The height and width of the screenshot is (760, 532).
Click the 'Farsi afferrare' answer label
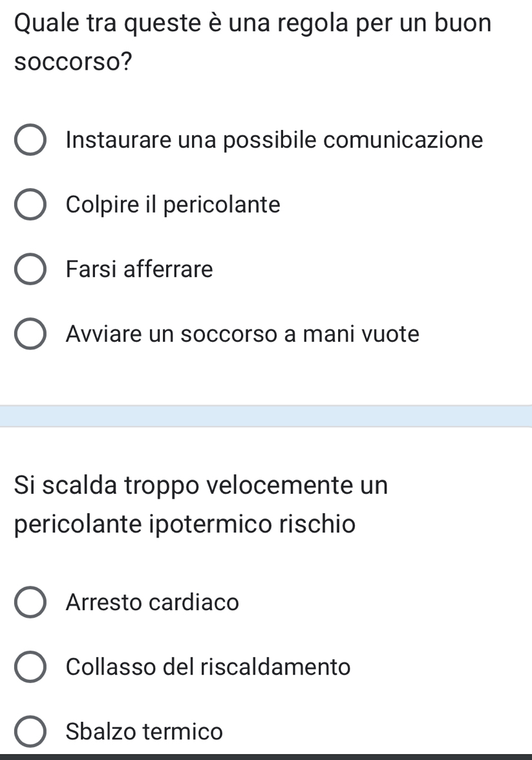point(139,269)
